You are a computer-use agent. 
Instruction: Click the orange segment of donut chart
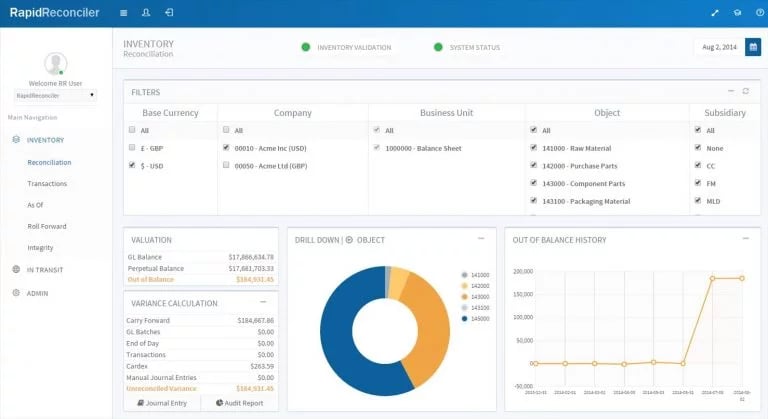[428, 330]
